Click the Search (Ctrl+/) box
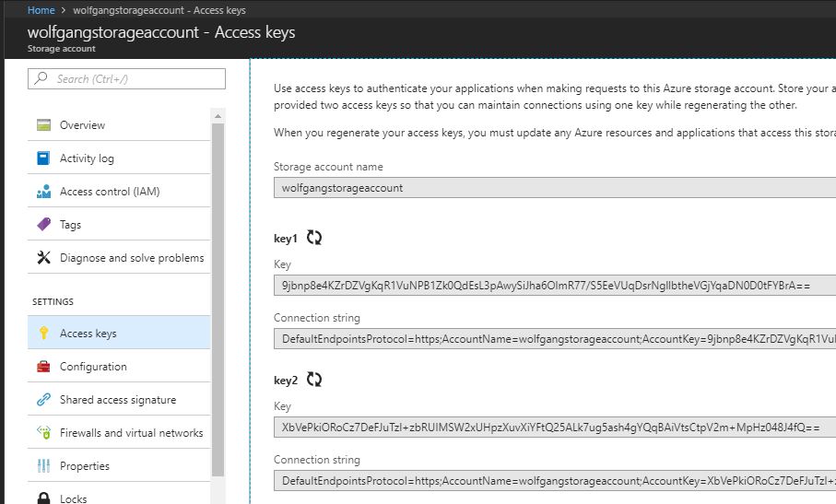 (x=126, y=79)
